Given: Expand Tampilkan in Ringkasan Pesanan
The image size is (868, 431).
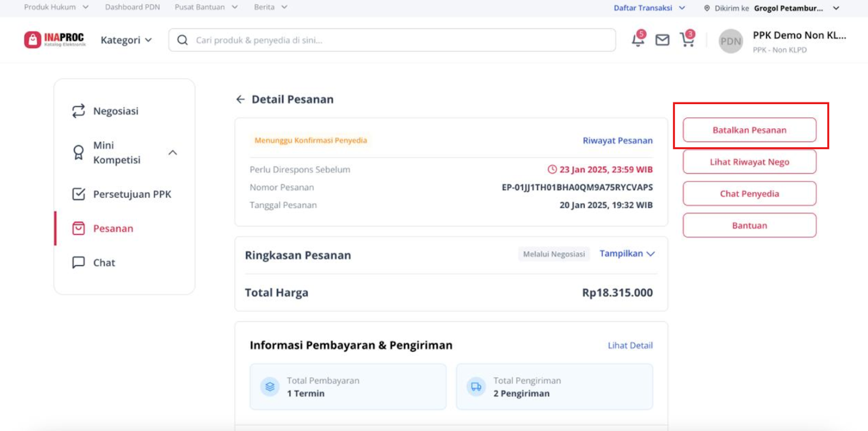Looking at the screenshot, I should (x=627, y=253).
